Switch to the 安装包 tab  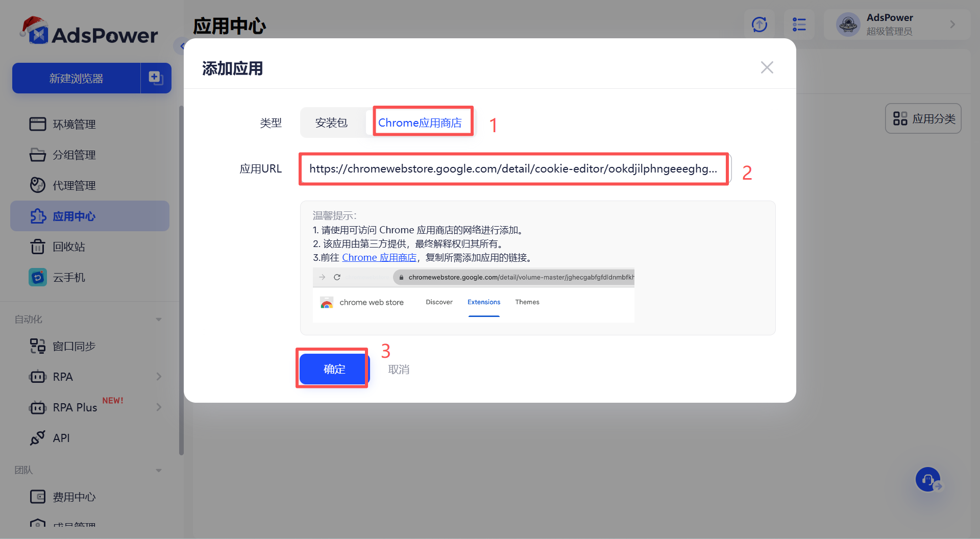pyautogui.click(x=331, y=122)
